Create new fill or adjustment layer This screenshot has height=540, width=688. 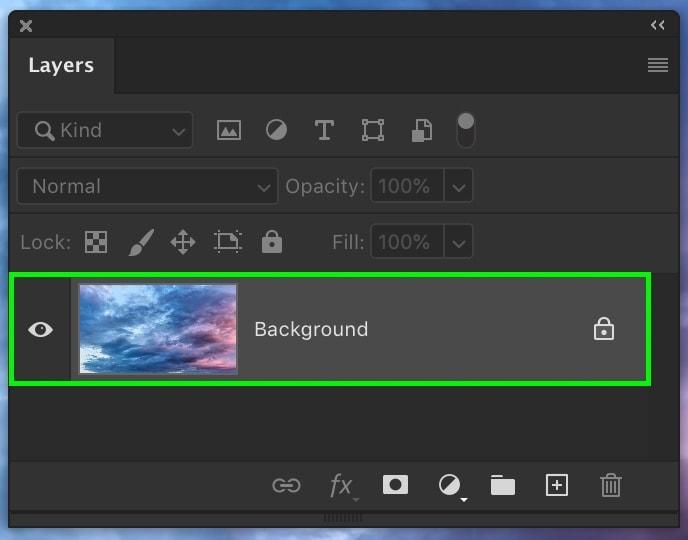pos(450,485)
